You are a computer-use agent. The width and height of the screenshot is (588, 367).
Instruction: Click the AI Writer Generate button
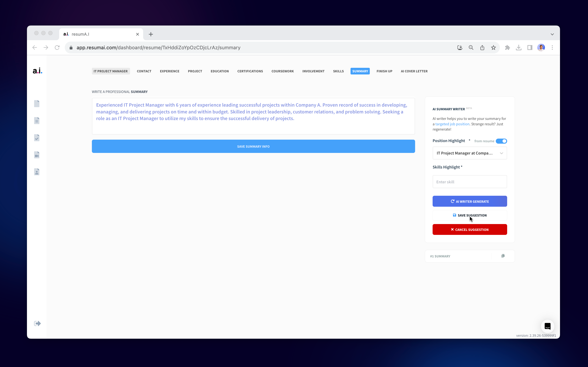click(x=469, y=201)
